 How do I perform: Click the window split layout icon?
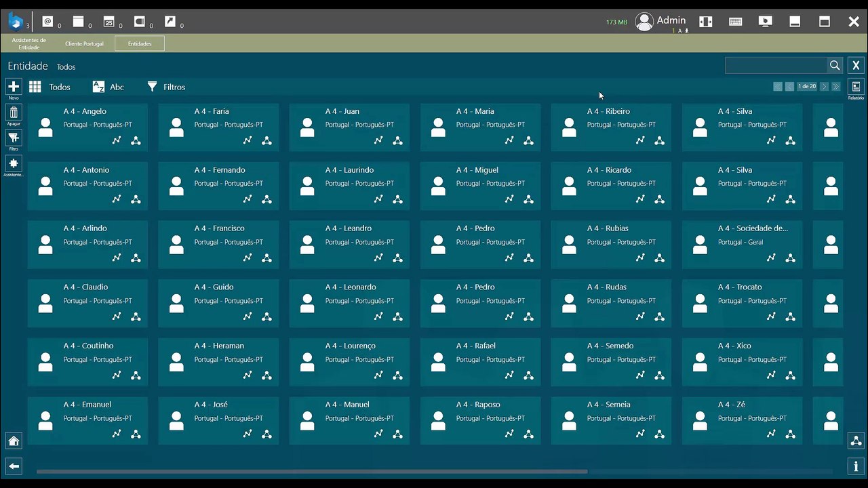pos(705,22)
